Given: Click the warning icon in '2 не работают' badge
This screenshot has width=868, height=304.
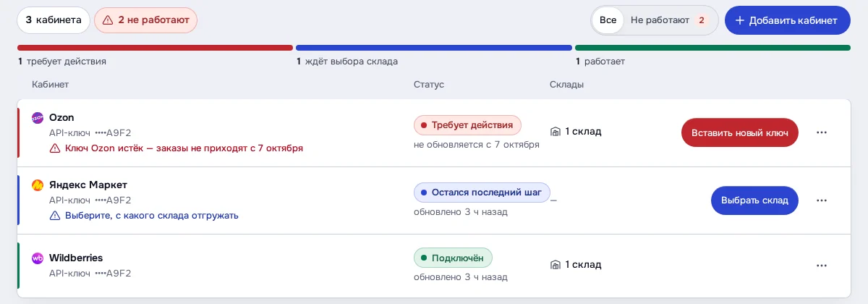Looking at the screenshot, I should click(x=108, y=20).
